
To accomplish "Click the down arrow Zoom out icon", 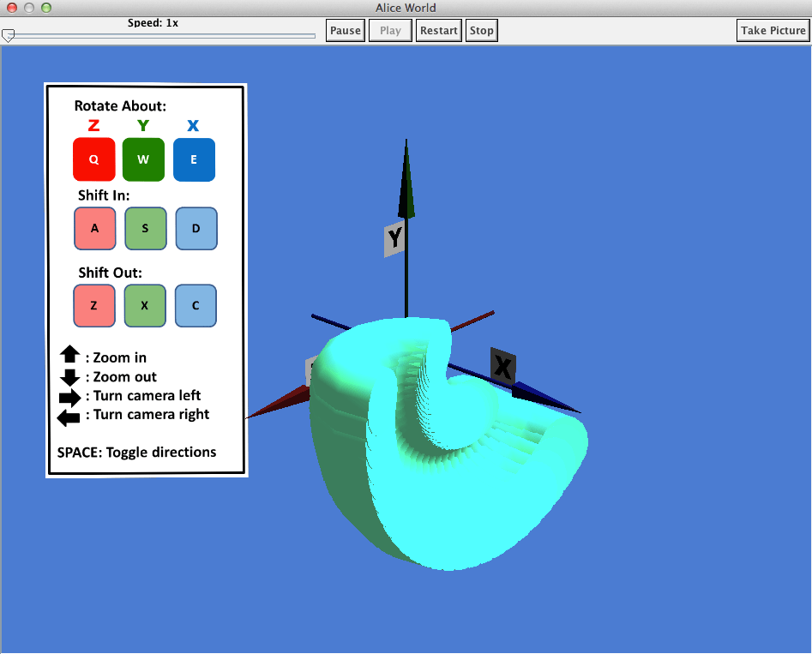I will [x=70, y=377].
